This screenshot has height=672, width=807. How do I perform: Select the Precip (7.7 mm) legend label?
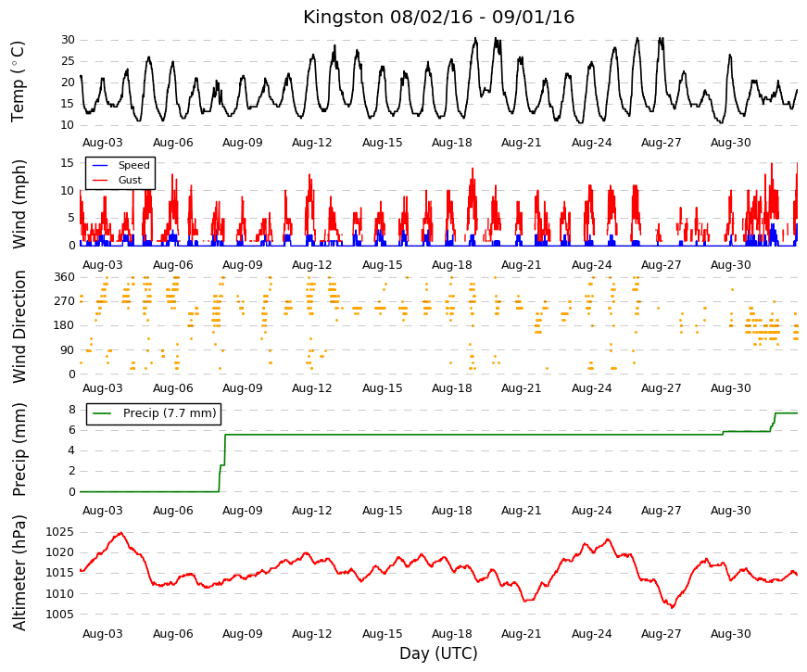(170, 413)
